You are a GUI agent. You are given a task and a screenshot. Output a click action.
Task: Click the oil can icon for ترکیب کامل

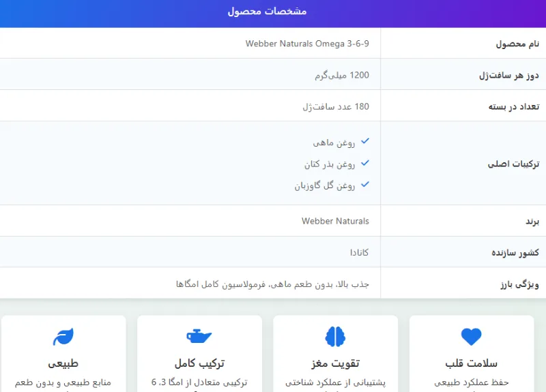[x=199, y=337]
